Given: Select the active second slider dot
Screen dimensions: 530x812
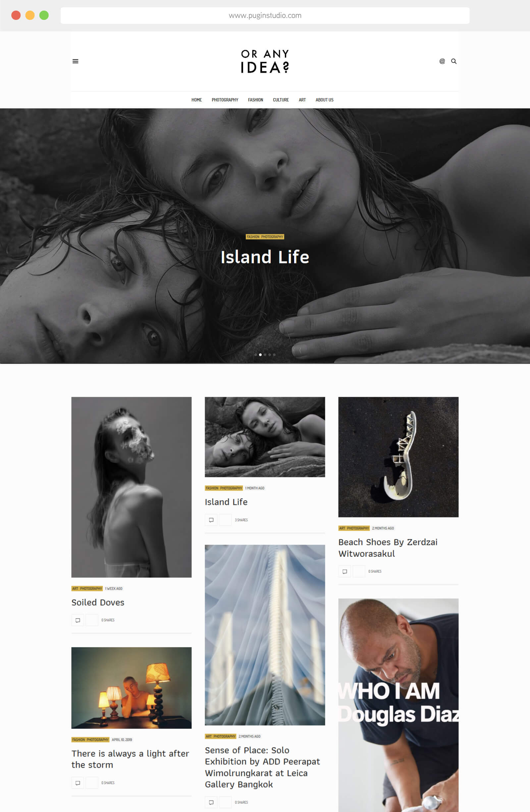Looking at the screenshot, I should point(260,355).
